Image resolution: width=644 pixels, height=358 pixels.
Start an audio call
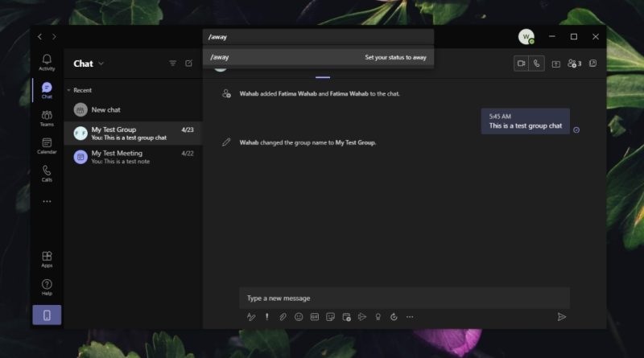[x=536, y=64]
